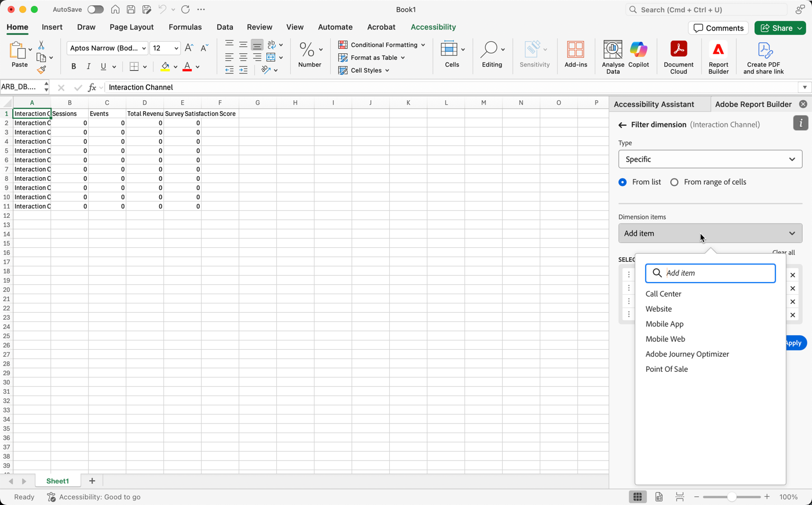Open the Cells group
812x505 pixels.
point(452,54)
